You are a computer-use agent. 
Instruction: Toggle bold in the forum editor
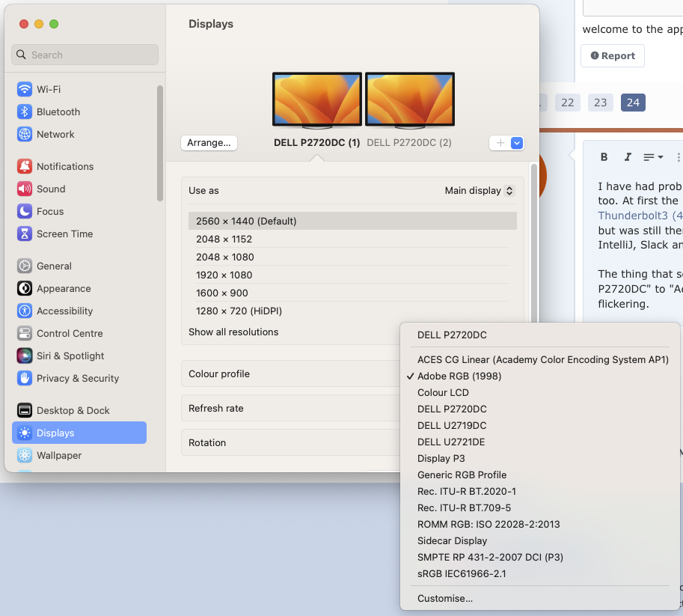pos(604,157)
